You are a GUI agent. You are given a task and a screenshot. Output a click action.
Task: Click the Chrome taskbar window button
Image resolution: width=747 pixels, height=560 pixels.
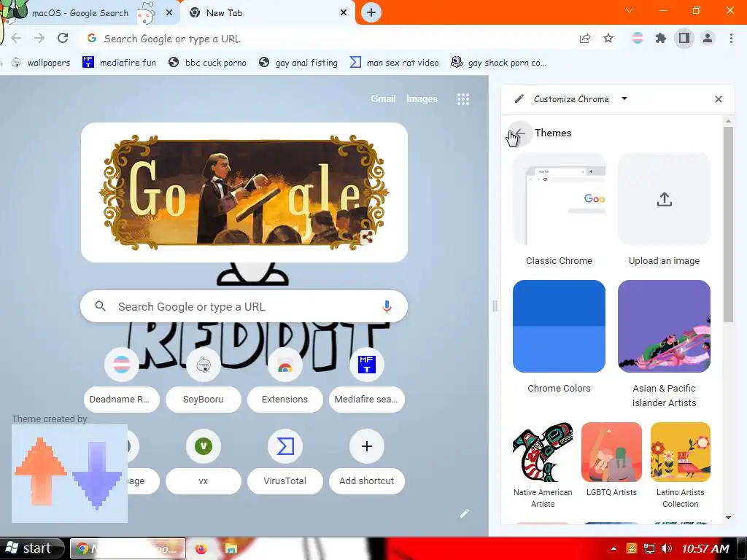click(128, 548)
